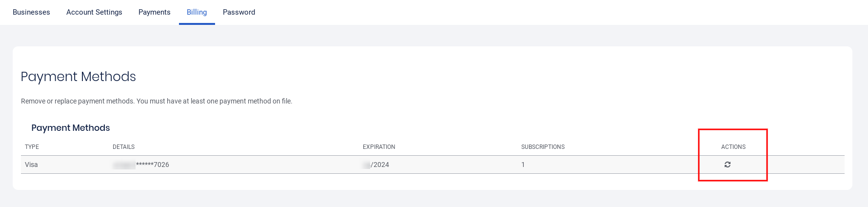Screen dimensions: 868x207
Task: Click the DETAILS column header
Action: coord(123,147)
